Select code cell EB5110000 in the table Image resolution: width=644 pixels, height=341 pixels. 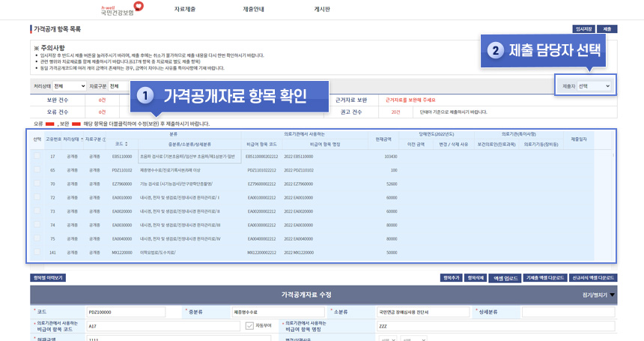[122, 157]
